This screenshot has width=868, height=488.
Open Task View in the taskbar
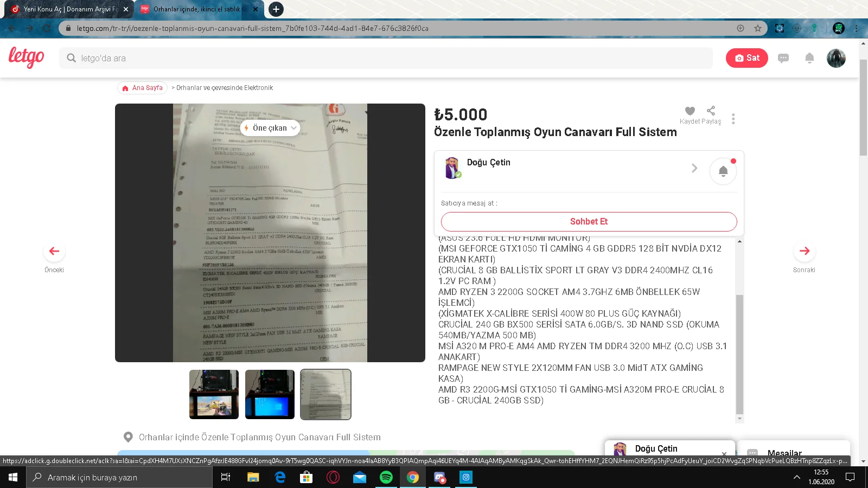226,477
